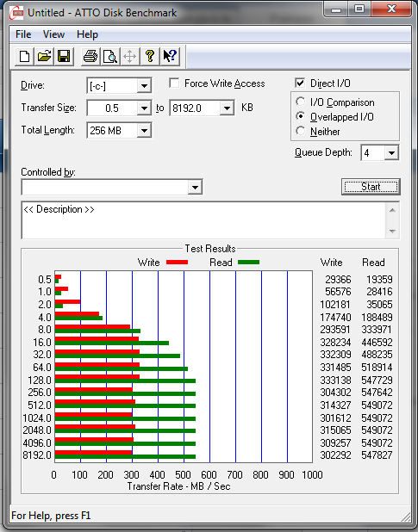The image size is (418, 532).
Task: Click the status bar help text
Action: [x=51, y=516]
